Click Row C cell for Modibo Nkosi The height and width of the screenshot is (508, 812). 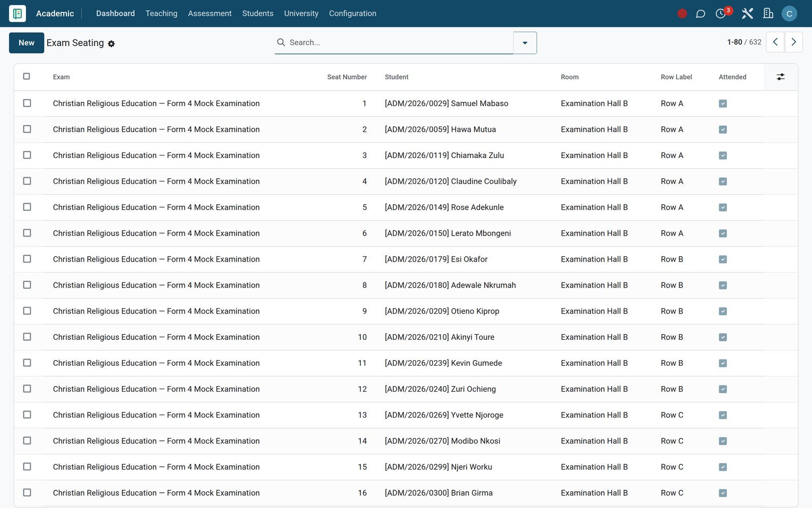click(x=672, y=441)
